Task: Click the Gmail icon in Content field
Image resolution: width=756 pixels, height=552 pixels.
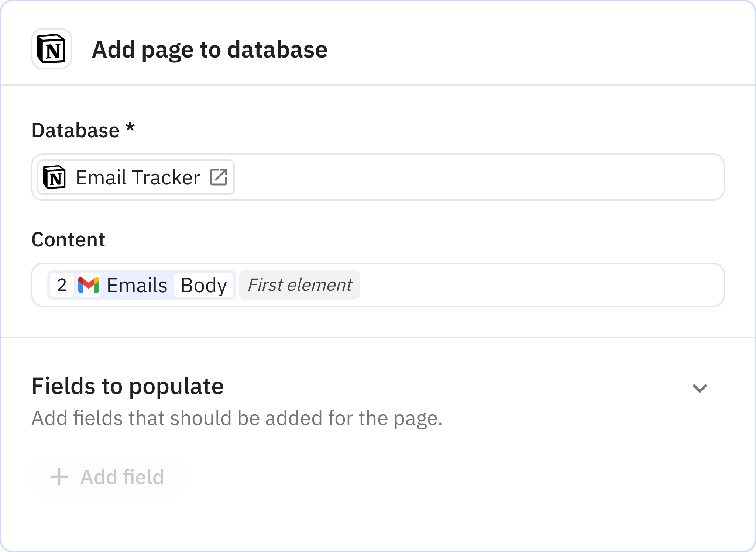Action: tap(89, 285)
